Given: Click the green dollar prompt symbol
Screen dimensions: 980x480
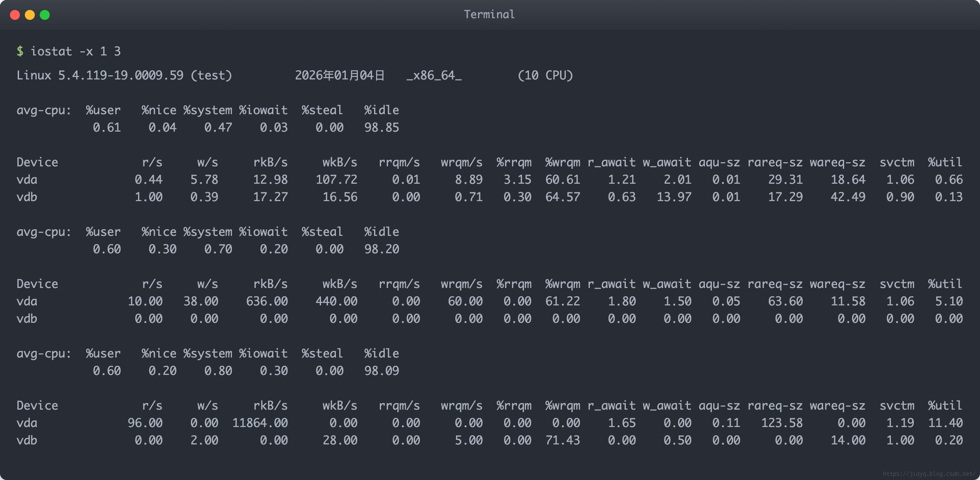Looking at the screenshot, I should 20,51.
